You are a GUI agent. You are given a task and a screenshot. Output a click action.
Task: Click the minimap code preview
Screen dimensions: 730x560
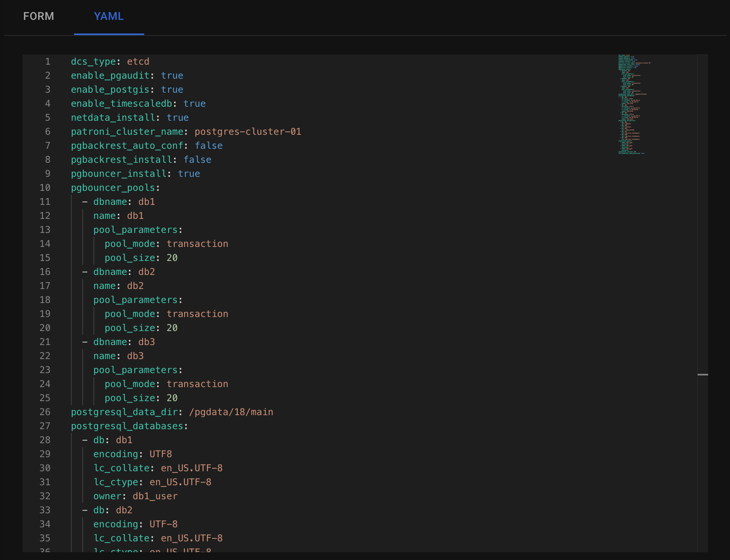[634, 104]
